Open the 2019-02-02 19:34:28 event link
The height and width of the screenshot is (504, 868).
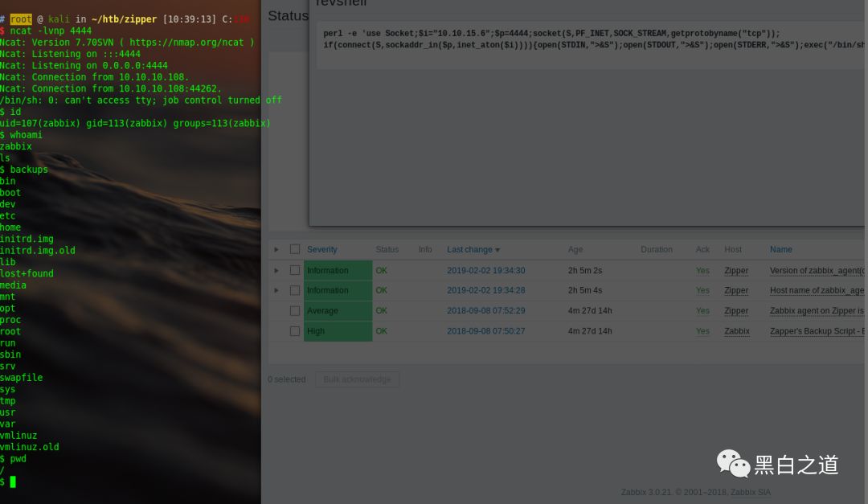pos(486,290)
